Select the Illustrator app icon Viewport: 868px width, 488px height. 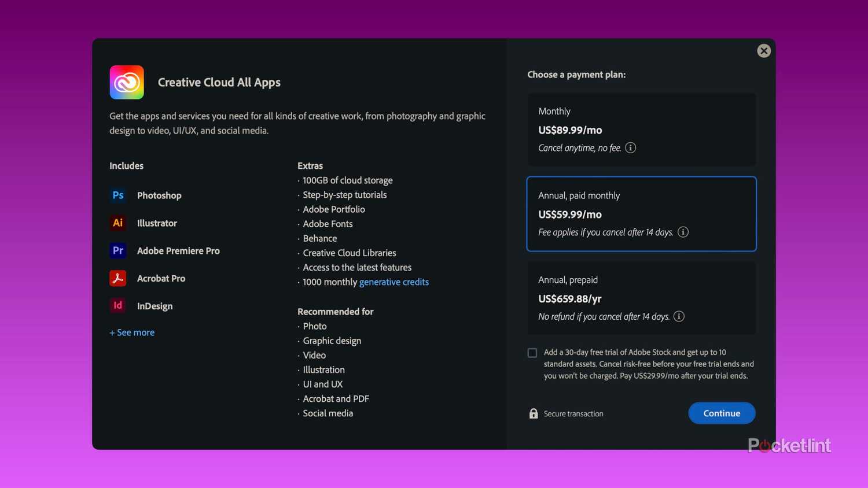(x=117, y=223)
